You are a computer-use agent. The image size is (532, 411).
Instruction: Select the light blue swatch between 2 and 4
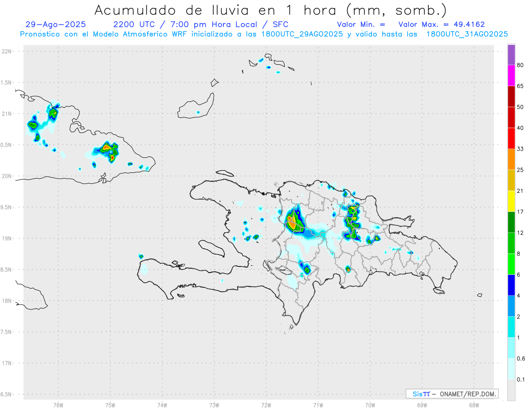point(511,306)
